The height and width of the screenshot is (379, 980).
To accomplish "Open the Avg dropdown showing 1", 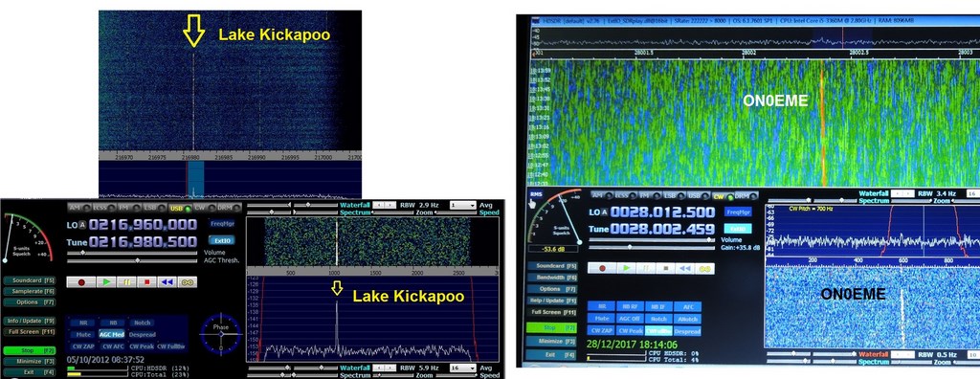I will (462, 205).
